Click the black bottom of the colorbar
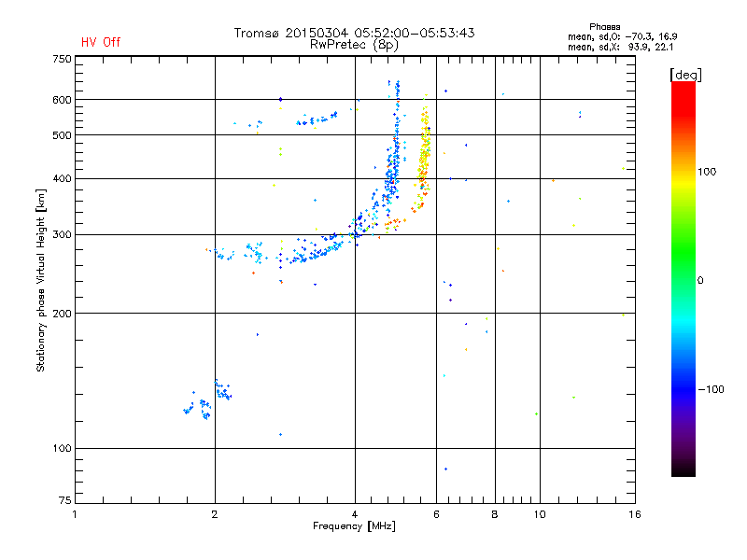 684,469
